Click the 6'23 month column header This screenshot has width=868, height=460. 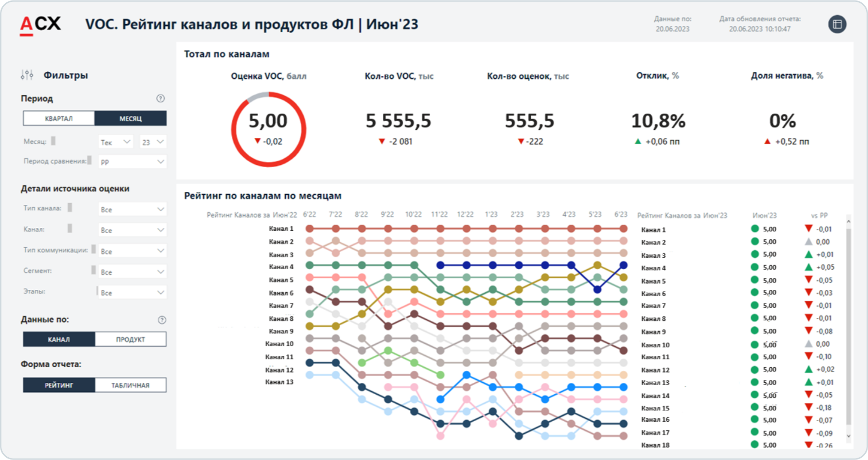click(x=621, y=215)
